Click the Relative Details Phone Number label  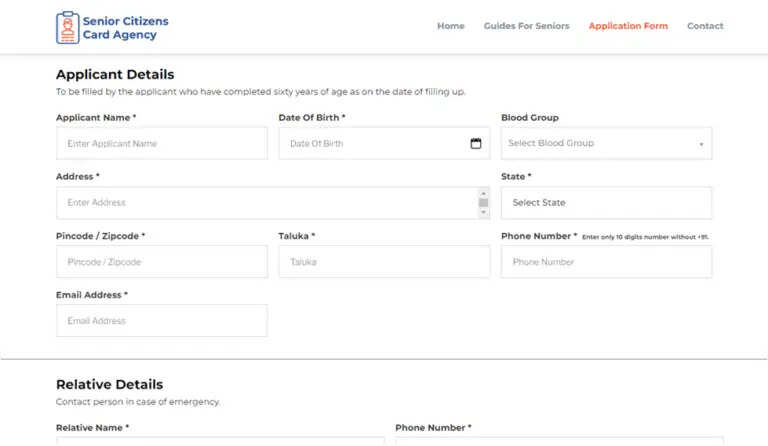(x=433, y=428)
